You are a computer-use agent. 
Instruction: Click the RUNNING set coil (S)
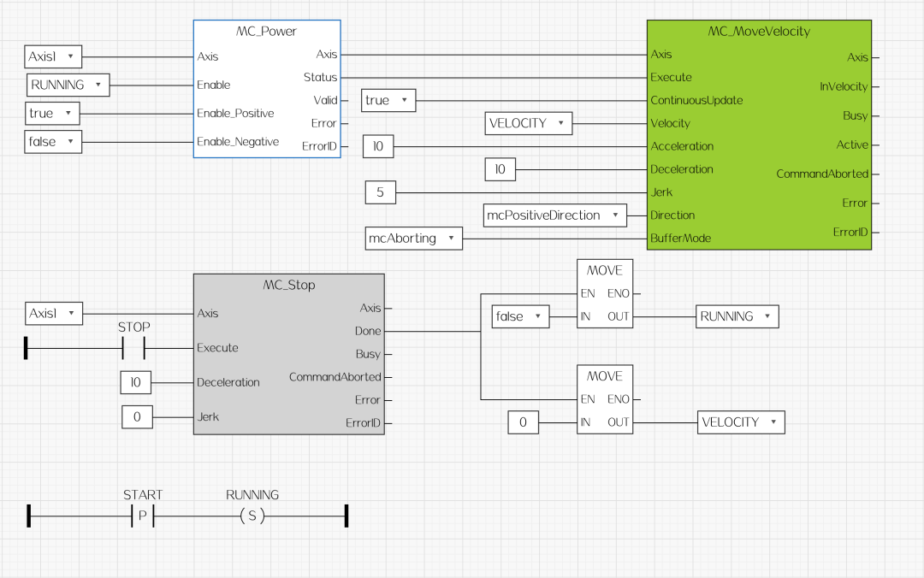(252, 516)
